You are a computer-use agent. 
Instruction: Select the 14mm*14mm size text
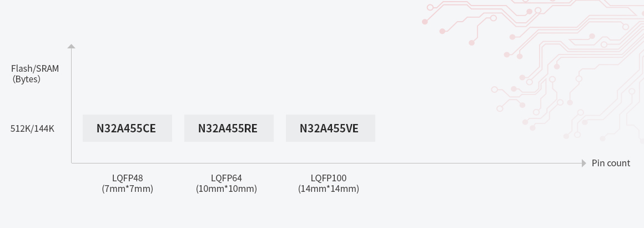coord(329,189)
